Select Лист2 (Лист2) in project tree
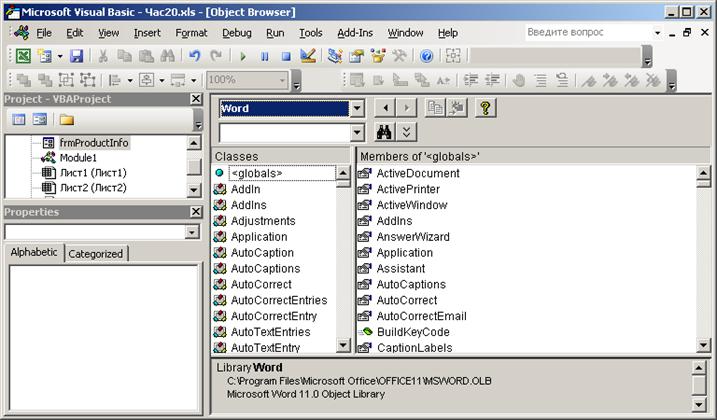The width and height of the screenshot is (717, 420). click(93, 188)
